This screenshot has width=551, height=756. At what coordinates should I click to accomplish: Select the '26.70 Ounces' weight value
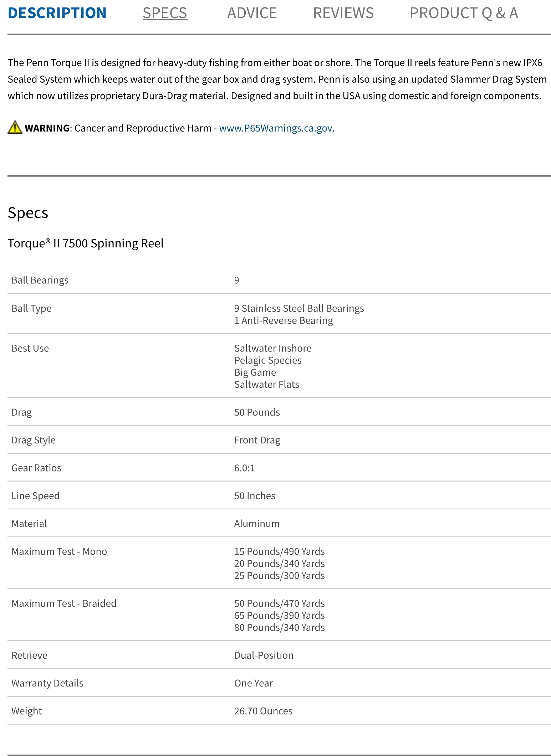(263, 711)
